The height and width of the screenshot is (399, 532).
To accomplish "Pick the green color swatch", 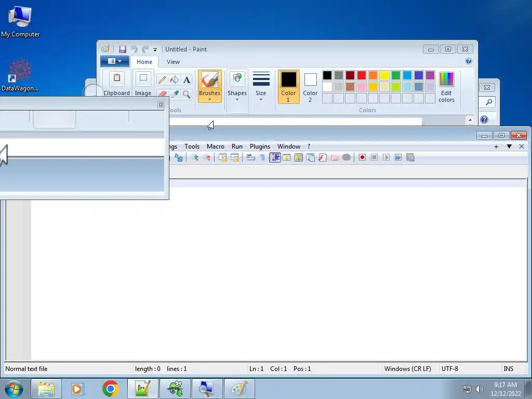I will [x=395, y=75].
